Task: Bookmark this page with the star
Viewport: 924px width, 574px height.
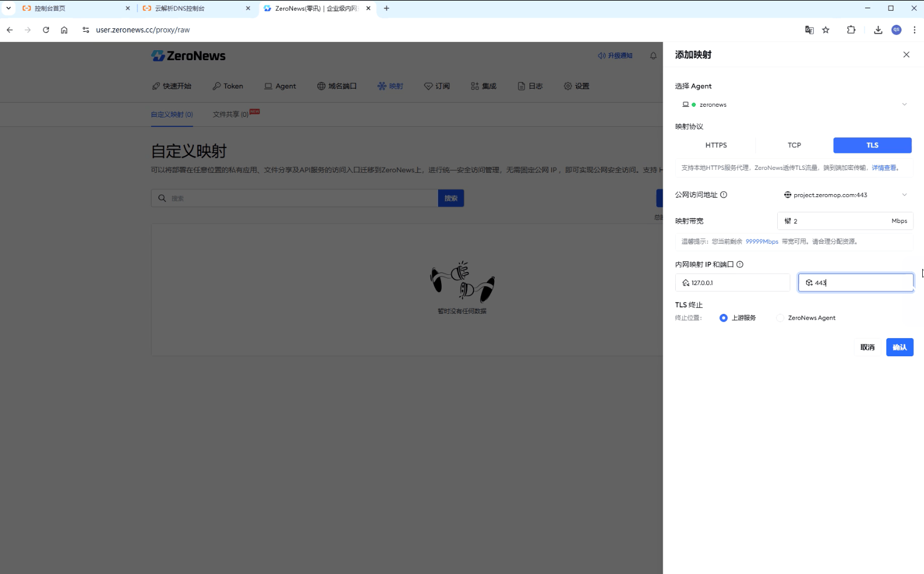Action: (826, 30)
